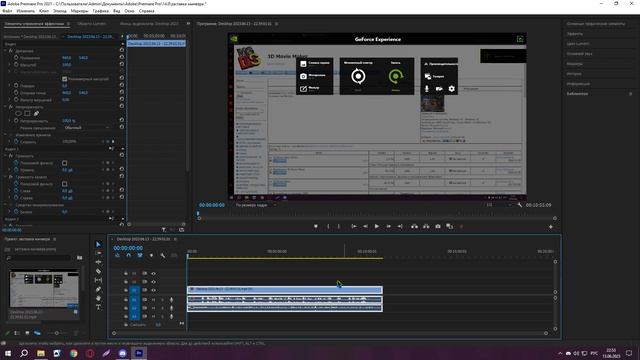Toggle Bypass checkbox under Volume effect
The height and width of the screenshot is (360, 640).
[x=64, y=163]
